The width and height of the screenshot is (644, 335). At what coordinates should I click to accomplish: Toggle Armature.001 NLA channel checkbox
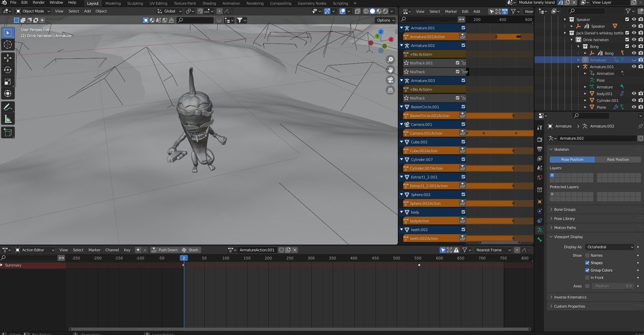[x=463, y=28]
